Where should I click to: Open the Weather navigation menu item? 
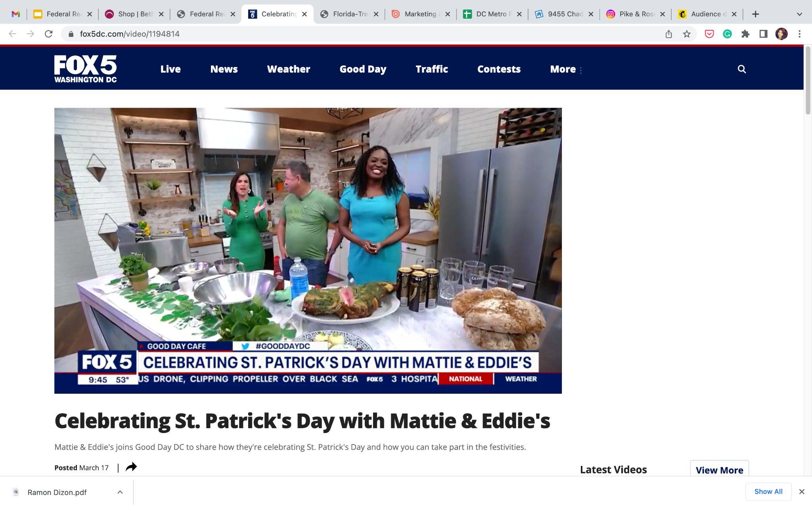[288, 69]
